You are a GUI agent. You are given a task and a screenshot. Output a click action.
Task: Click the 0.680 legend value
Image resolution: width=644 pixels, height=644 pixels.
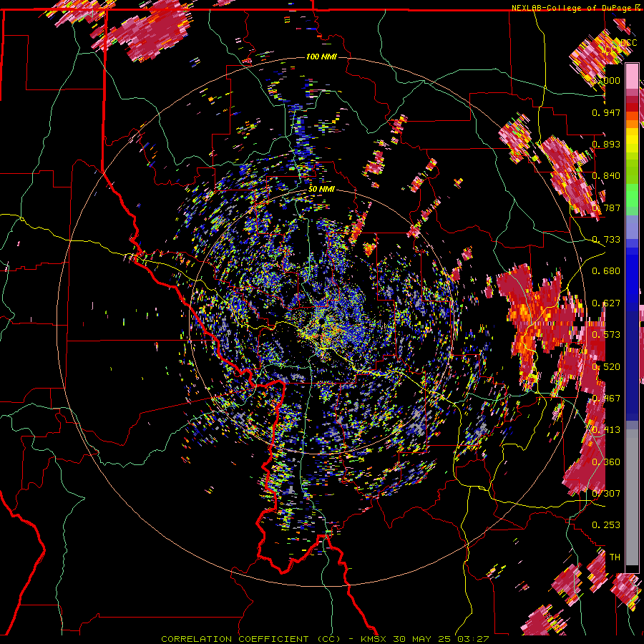pyautogui.click(x=606, y=270)
